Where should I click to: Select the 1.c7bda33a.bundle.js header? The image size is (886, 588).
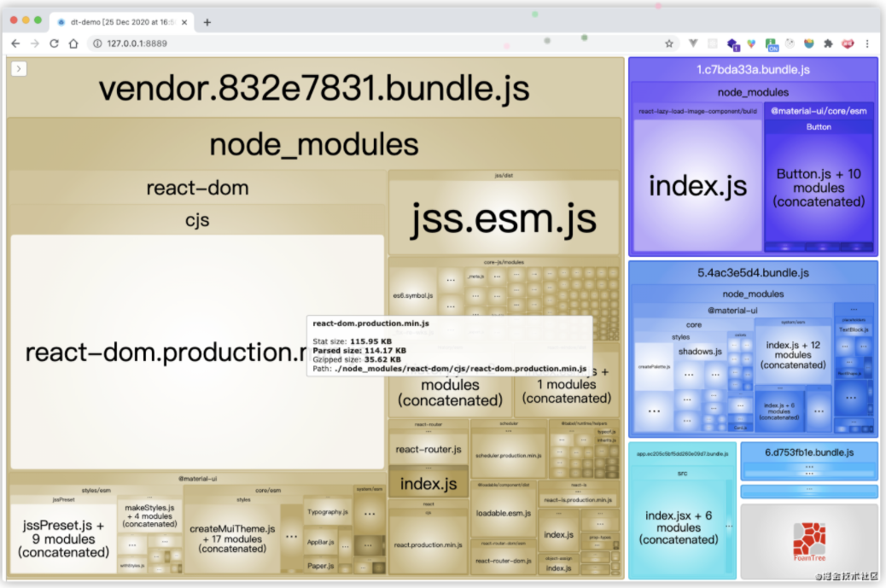pos(753,70)
